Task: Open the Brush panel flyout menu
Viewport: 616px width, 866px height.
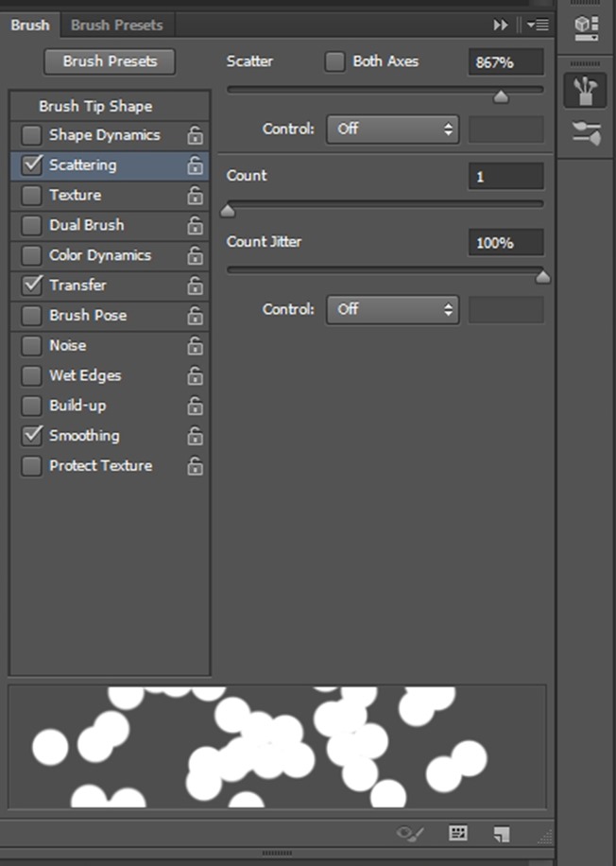Action: click(538, 25)
